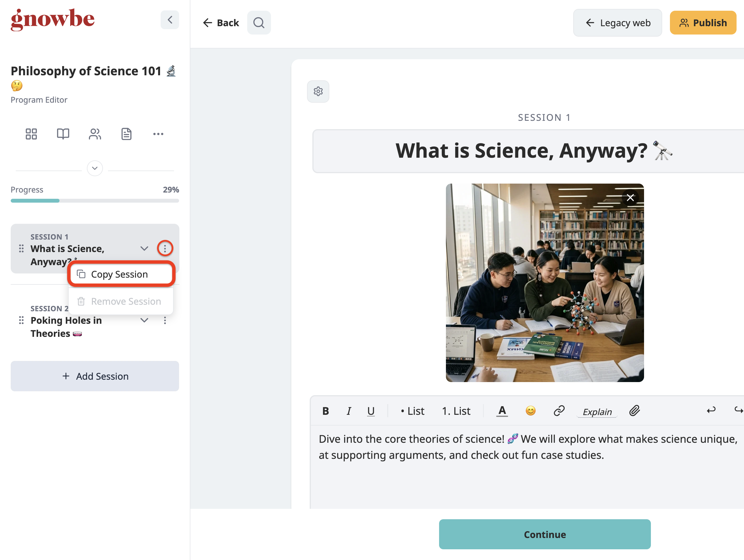Open the session settings gear icon

318,91
